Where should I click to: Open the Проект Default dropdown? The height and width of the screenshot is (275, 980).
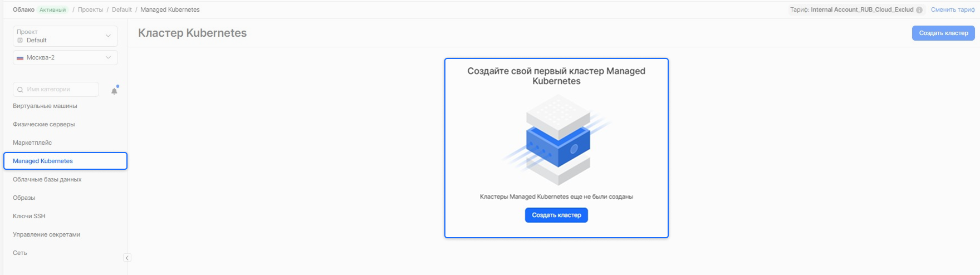65,36
